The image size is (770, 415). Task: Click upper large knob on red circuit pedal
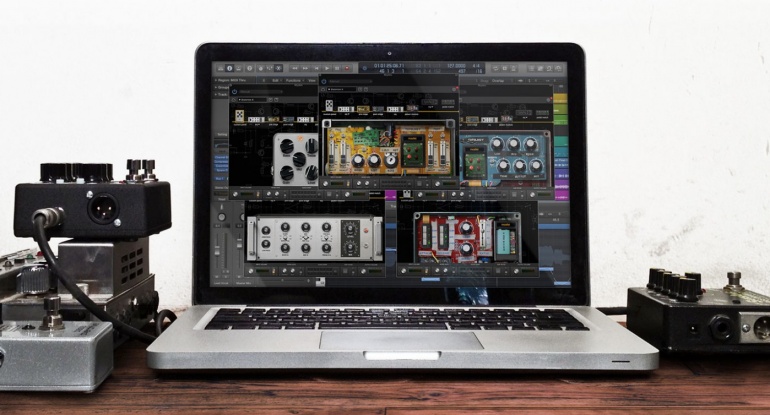tap(467, 227)
